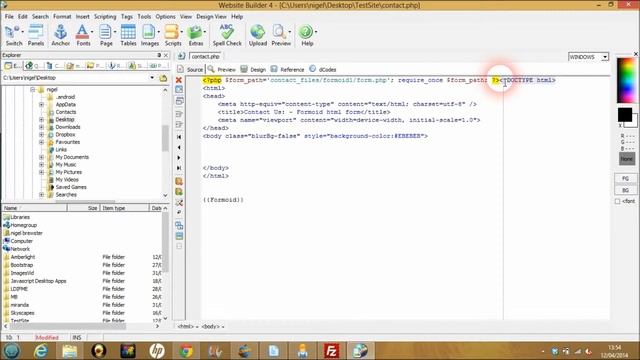Expand the Desktop folder node
Viewport: 640px width, 360px height.
pos(41,120)
